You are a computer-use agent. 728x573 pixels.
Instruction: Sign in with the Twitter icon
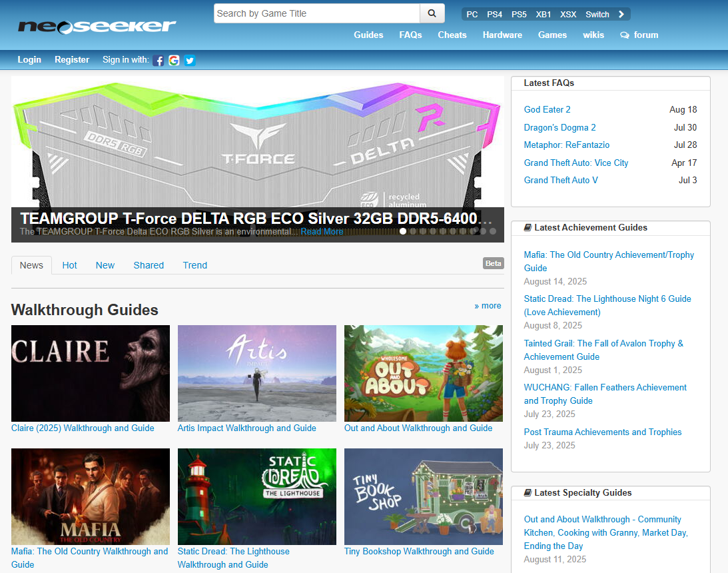(190, 61)
